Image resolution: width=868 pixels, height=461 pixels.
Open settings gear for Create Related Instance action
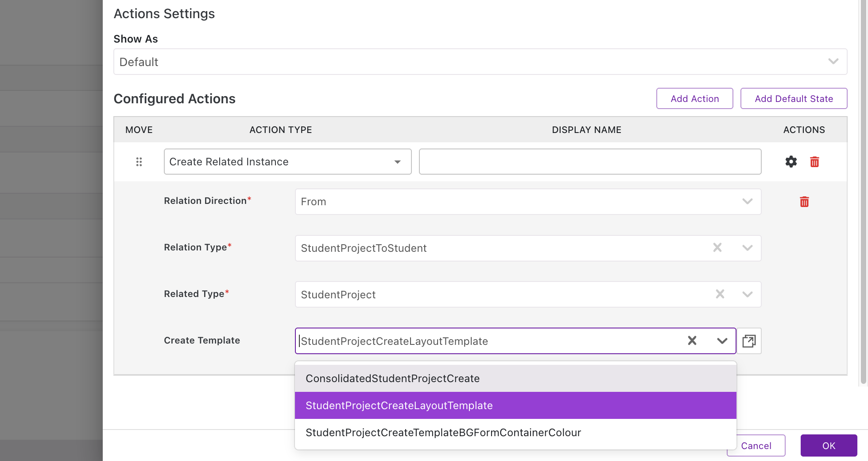click(791, 162)
